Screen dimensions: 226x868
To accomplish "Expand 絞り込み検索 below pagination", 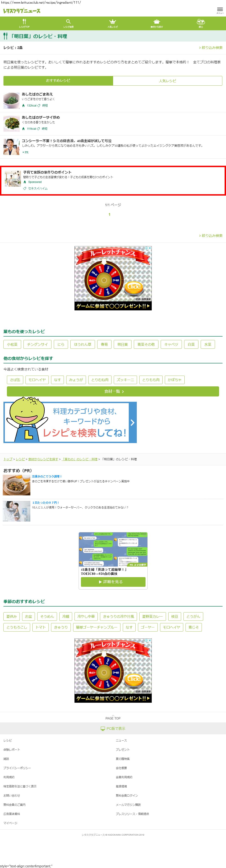I will coord(211,236).
